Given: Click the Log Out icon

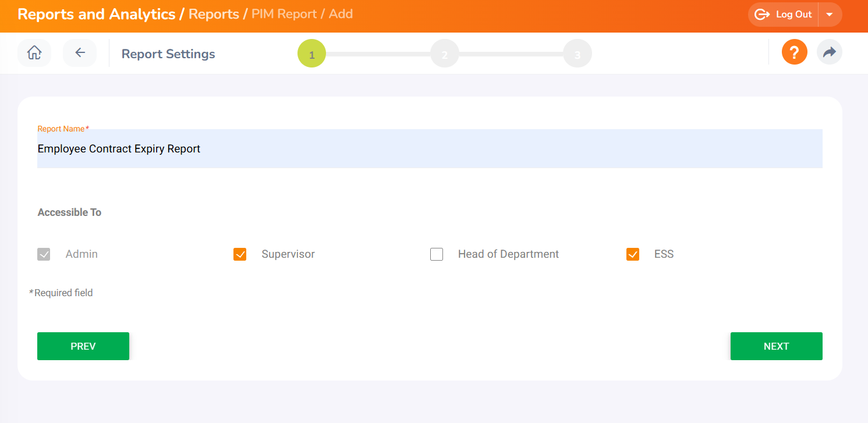Looking at the screenshot, I should pos(762,15).
